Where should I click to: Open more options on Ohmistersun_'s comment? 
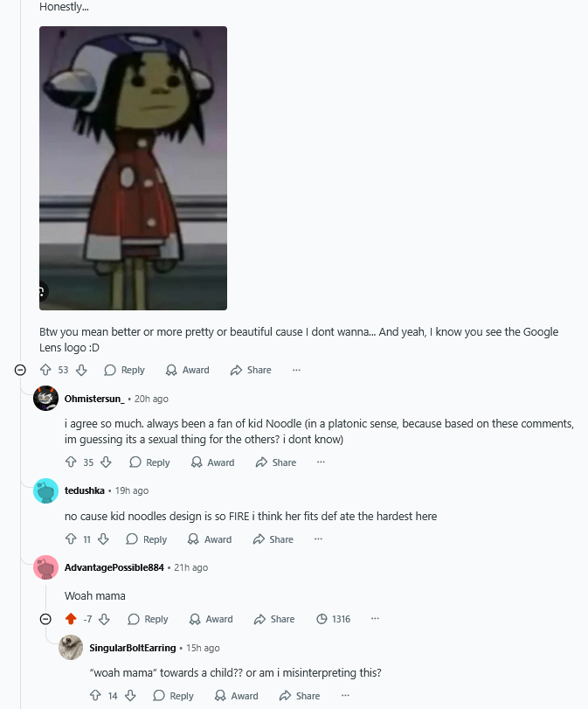321,462
